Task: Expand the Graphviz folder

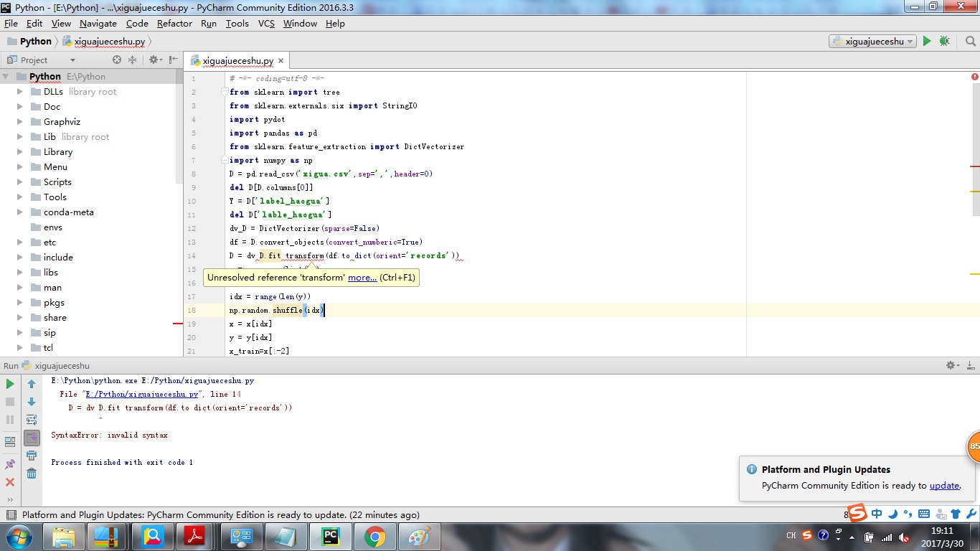Action: pos(20,122)
